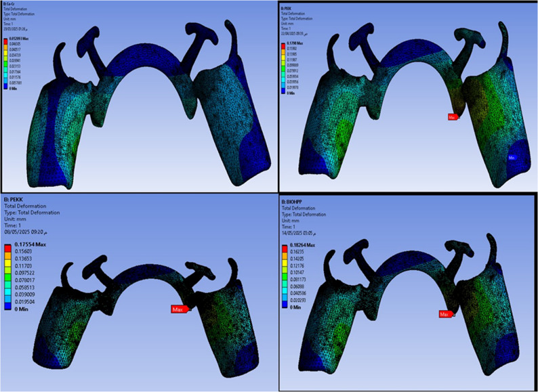
Task: Click the value 0.081173 in BIOHPP legend
Action: (x=298, y=280)
